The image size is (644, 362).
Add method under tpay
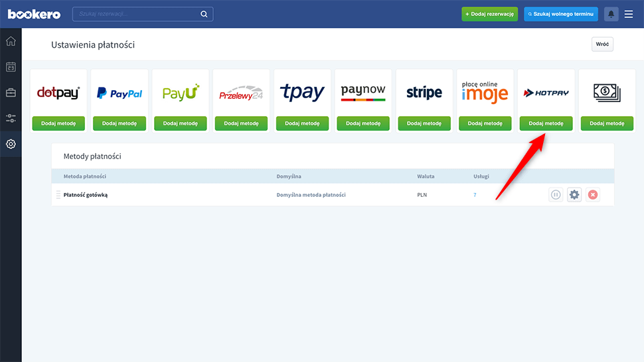point(302,123)
